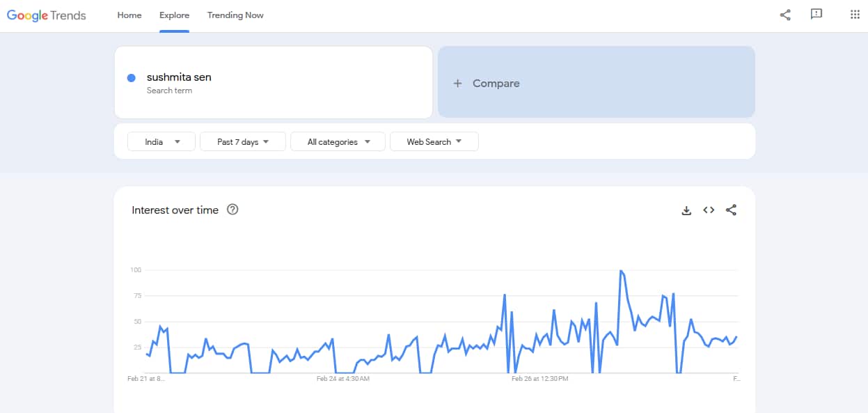Click the 100 peak on the chart

(620, 270)
